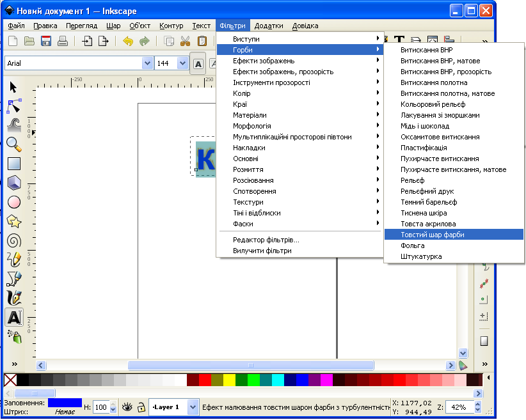Open the Додатки menu
The image size is (526, 420).
click(x=269, y=26)
